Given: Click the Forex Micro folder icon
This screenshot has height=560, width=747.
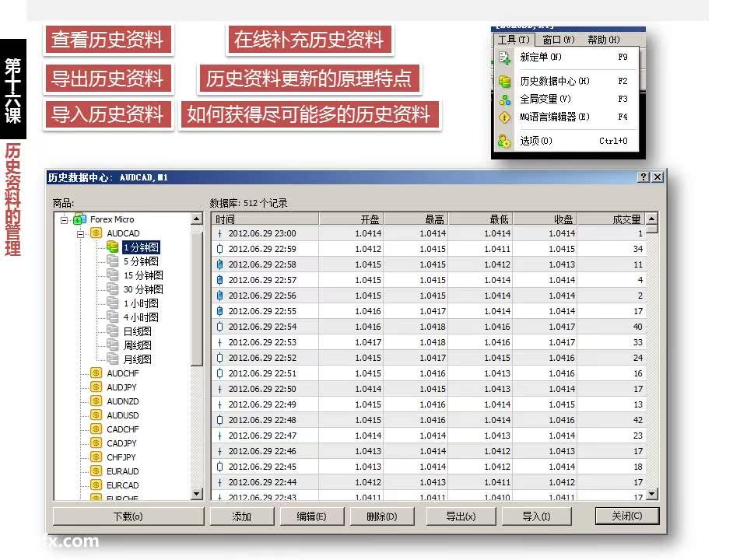Looking at the screenshot, I should [79, 219].
